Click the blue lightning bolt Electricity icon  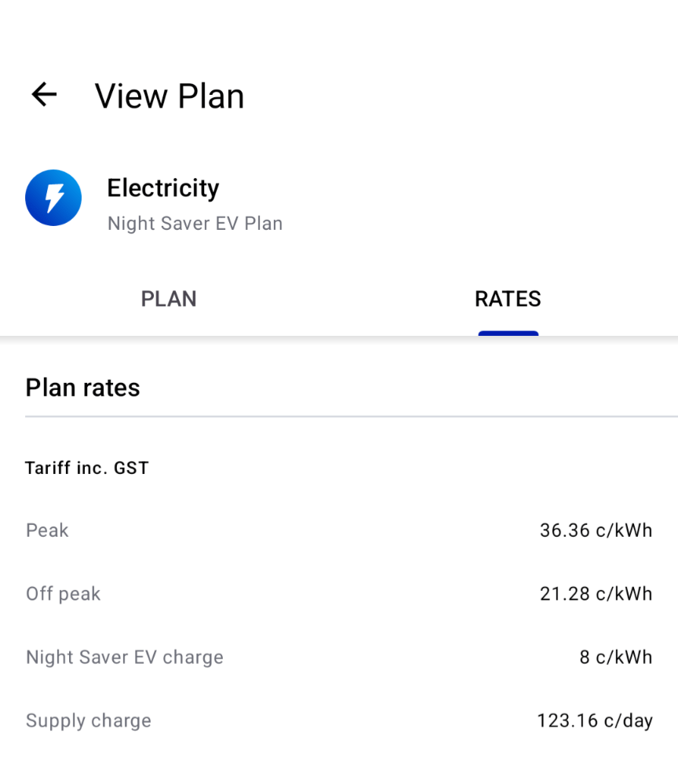click(x=53, y=198)
